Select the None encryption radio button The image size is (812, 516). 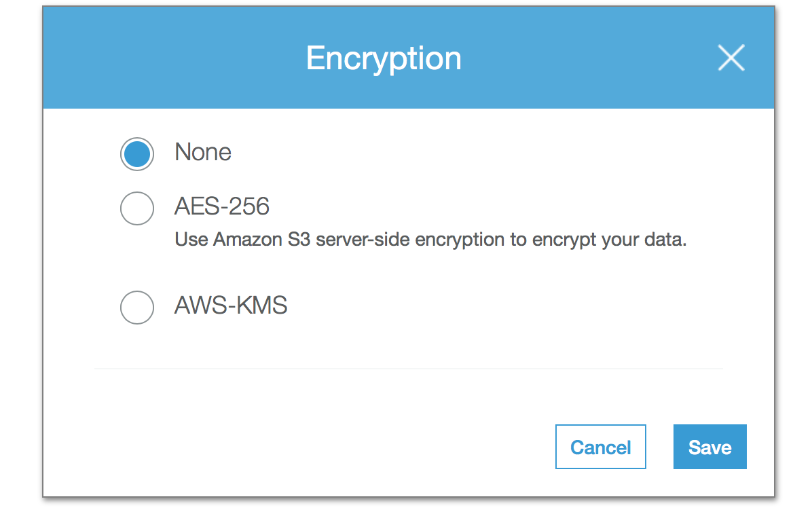coord(136,154)
